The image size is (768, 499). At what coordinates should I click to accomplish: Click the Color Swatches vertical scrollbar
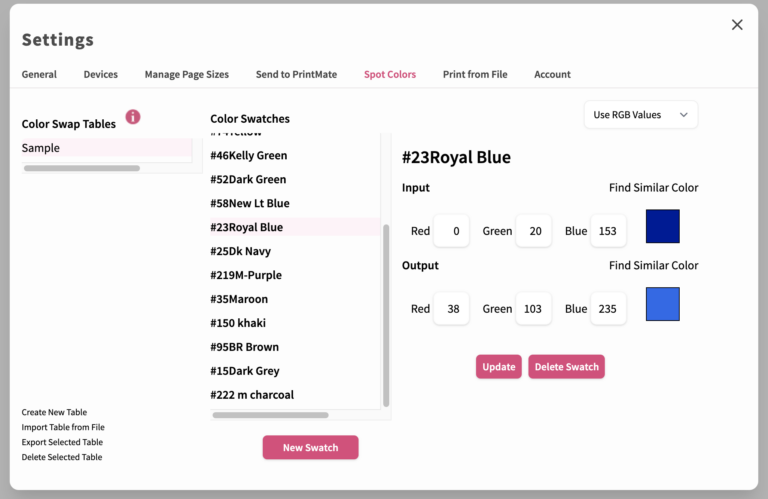[386, 315]
